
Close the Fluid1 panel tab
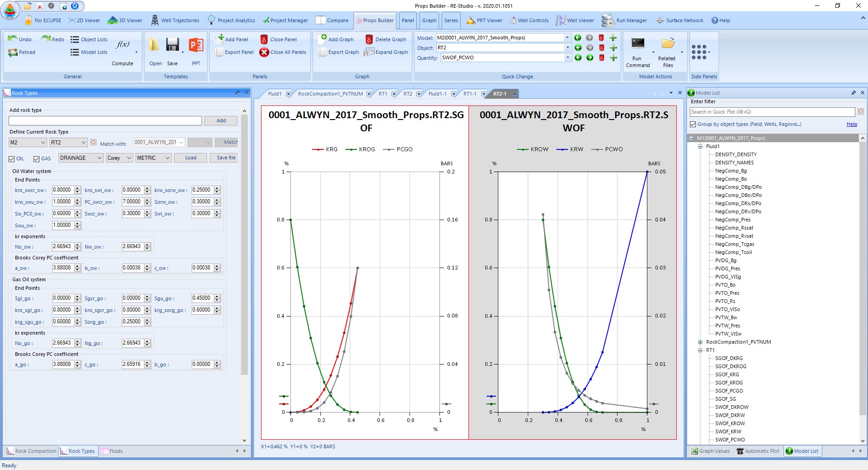click(x=289, y=94)
